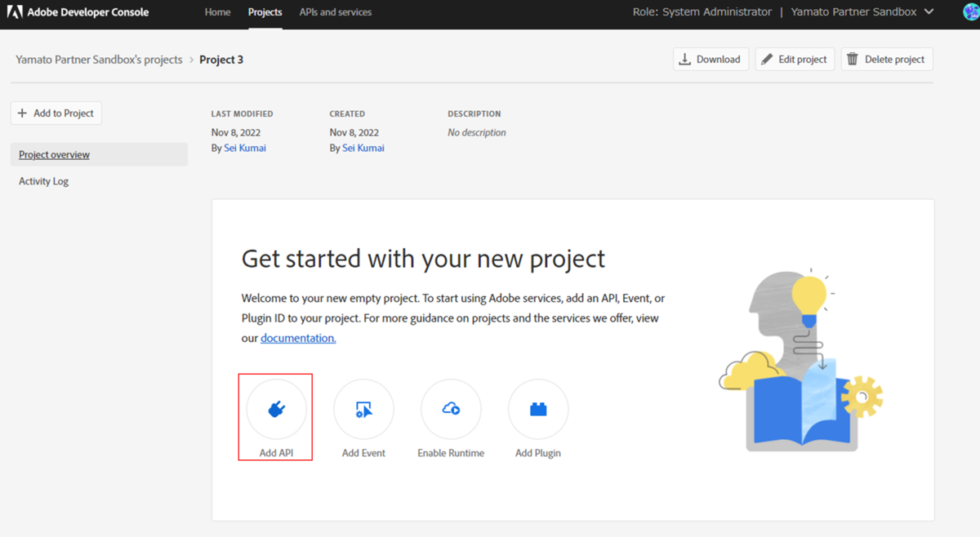Viewport: 980px width, 537px height.
Task: Click the Enable Runtime cloud icon
Action: [451, 410]
